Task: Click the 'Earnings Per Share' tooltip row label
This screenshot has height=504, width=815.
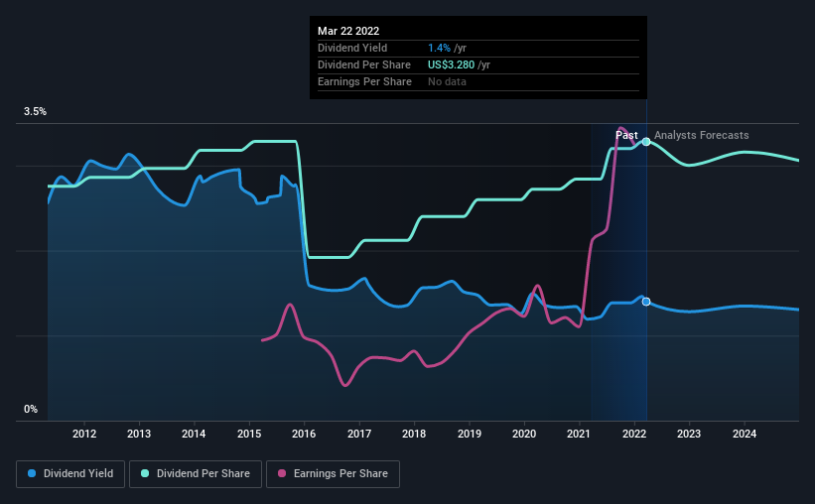Action: (x=364, y=81)
